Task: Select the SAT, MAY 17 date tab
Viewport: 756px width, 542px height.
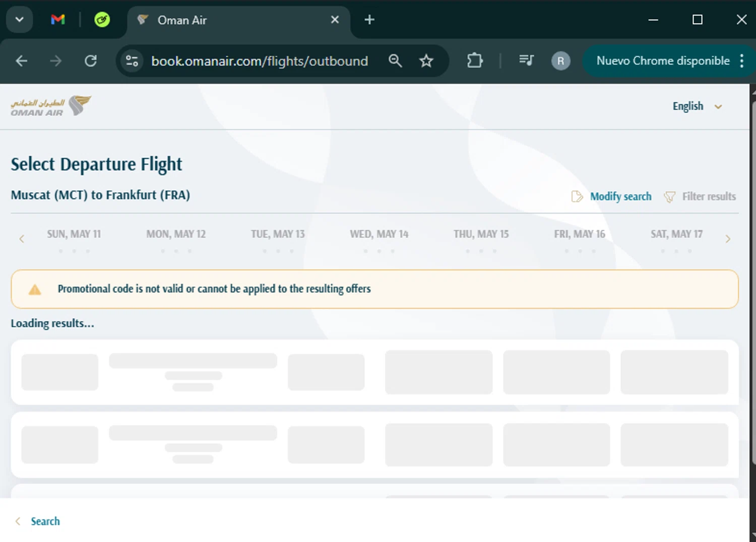Action: click(676, 240)
